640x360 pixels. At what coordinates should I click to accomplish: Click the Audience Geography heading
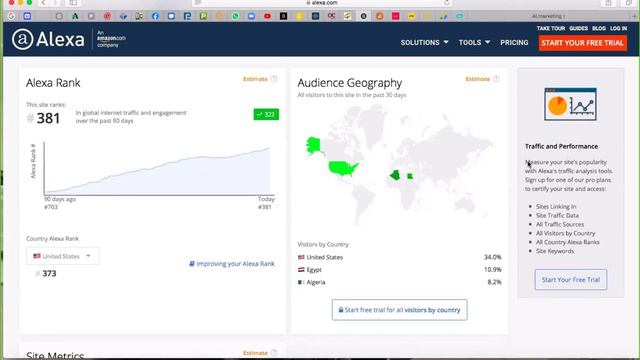(350, 83)
